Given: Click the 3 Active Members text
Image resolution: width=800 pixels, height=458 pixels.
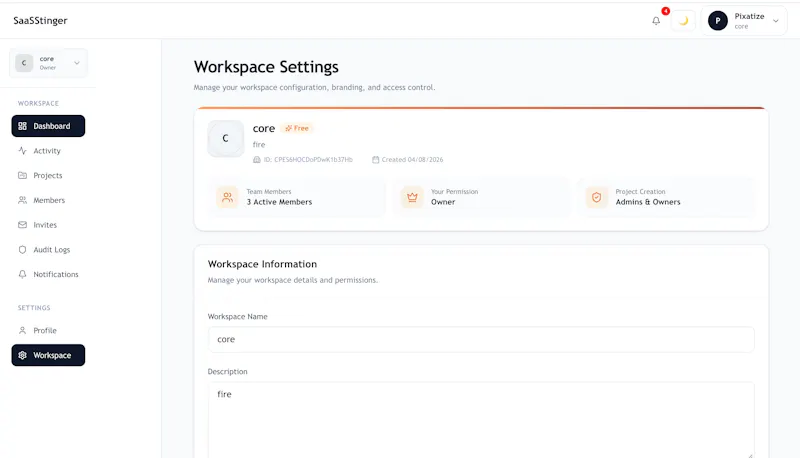Looking at the screenshot, I should pos(279,202).
